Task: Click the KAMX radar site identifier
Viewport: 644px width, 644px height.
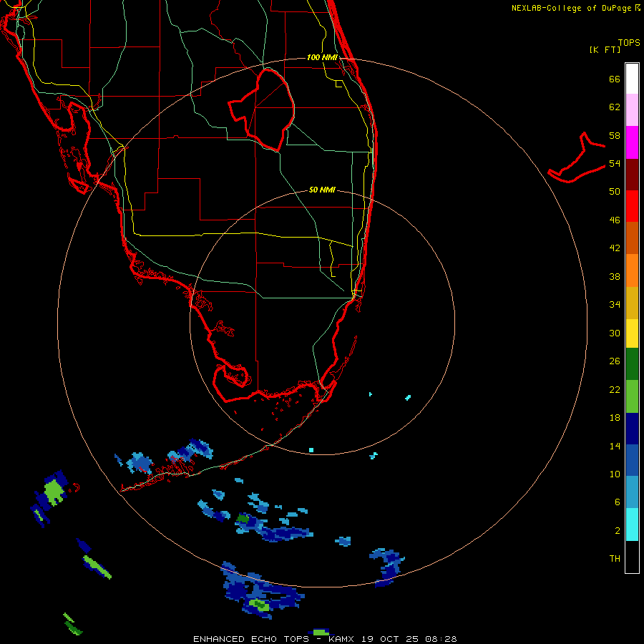Action: (341, 639)
